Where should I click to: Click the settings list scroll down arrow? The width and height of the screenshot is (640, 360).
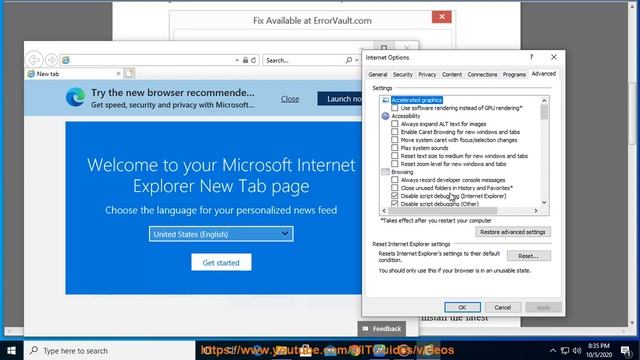point(544,202)
